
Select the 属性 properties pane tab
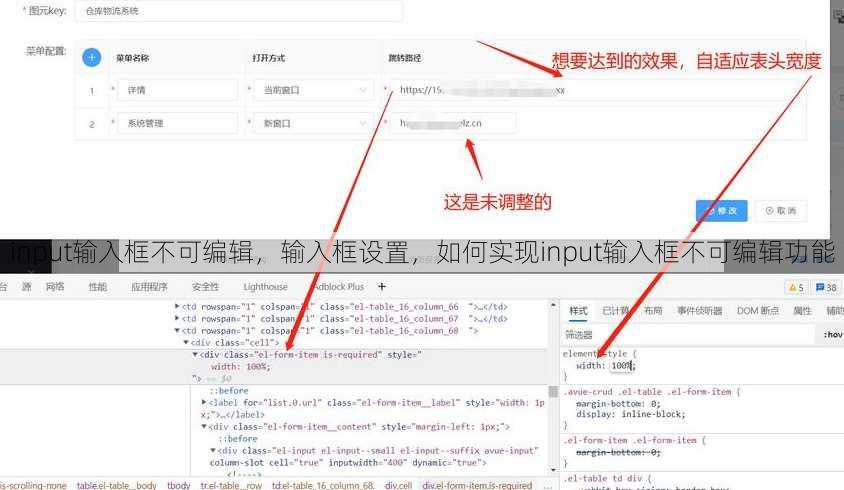coord(802,311)
